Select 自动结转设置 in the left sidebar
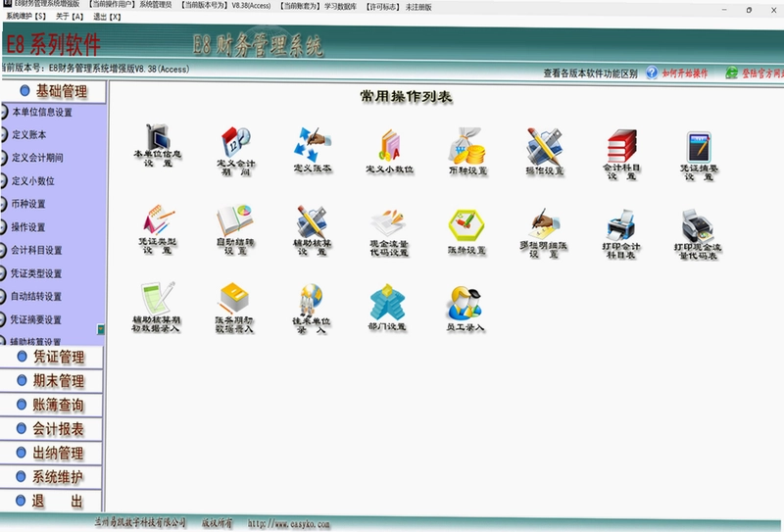 pos(36,297)
